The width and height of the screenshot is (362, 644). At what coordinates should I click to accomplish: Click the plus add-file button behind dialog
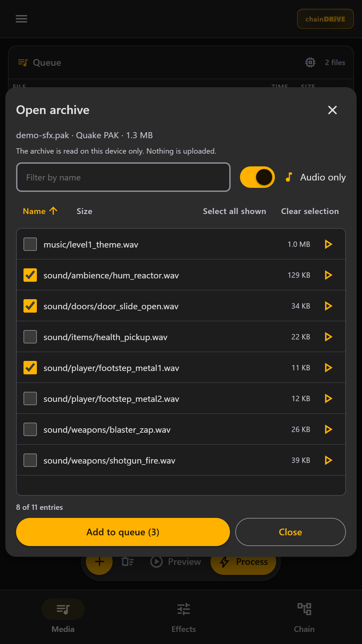point(99,565)
